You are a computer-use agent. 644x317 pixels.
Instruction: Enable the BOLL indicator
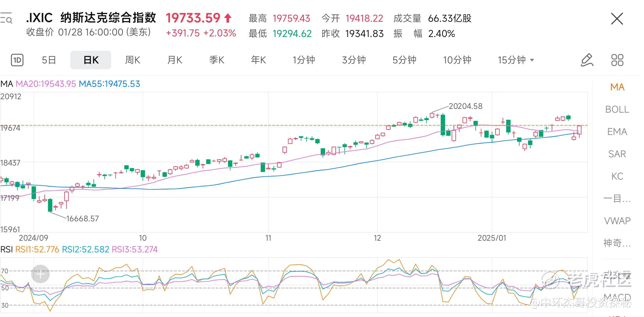(x=617, y=109)
